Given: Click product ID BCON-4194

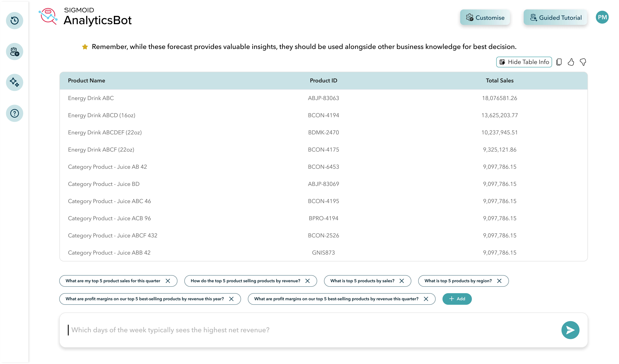Looking at the screenshot, I should pos(323,115).
